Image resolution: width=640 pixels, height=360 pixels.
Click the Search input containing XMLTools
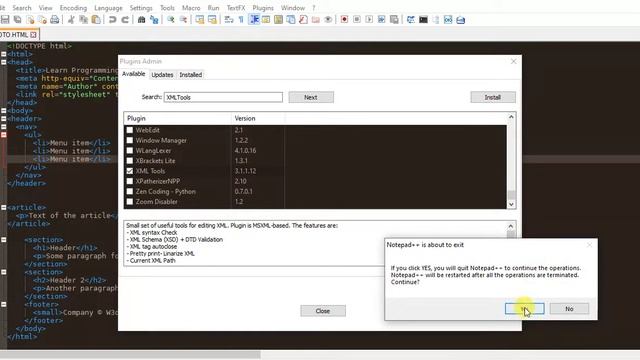223,97
